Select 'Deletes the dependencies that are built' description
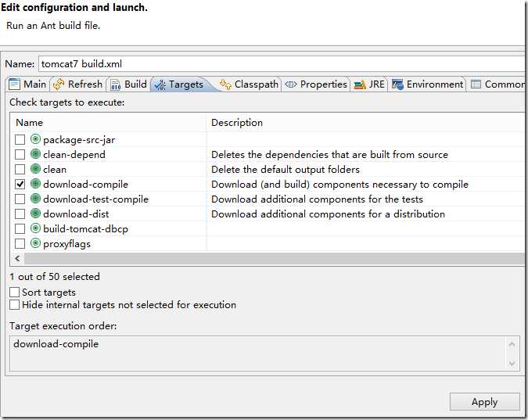 tap(330, 155)
